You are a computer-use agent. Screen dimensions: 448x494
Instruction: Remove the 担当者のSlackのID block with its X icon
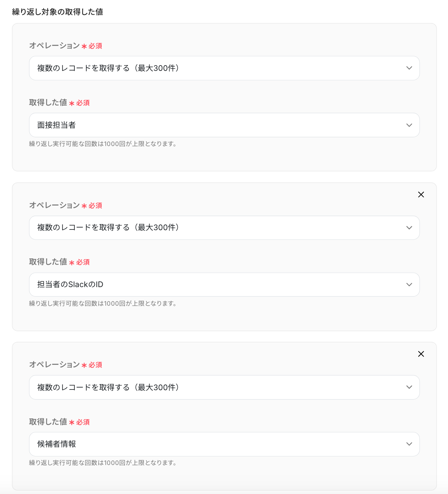coord(421,194)
